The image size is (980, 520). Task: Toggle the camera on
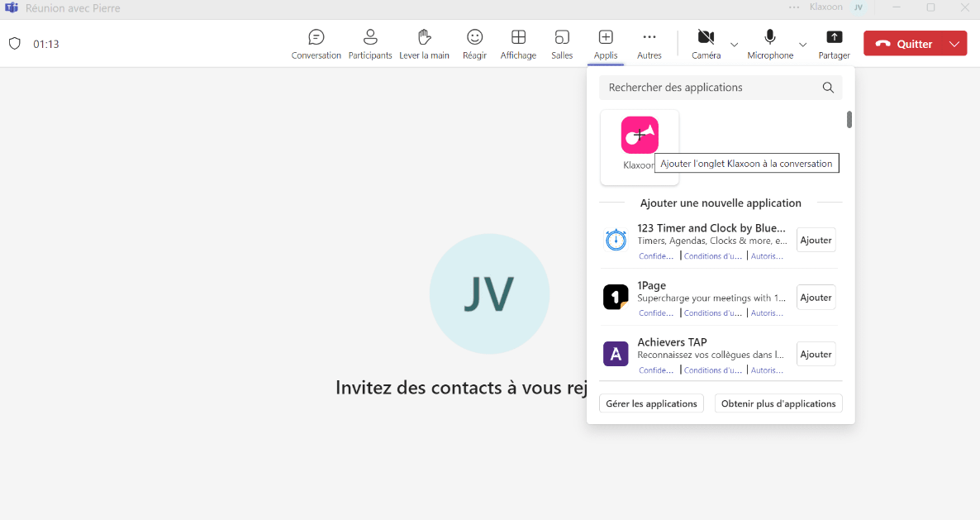[706, 44]
